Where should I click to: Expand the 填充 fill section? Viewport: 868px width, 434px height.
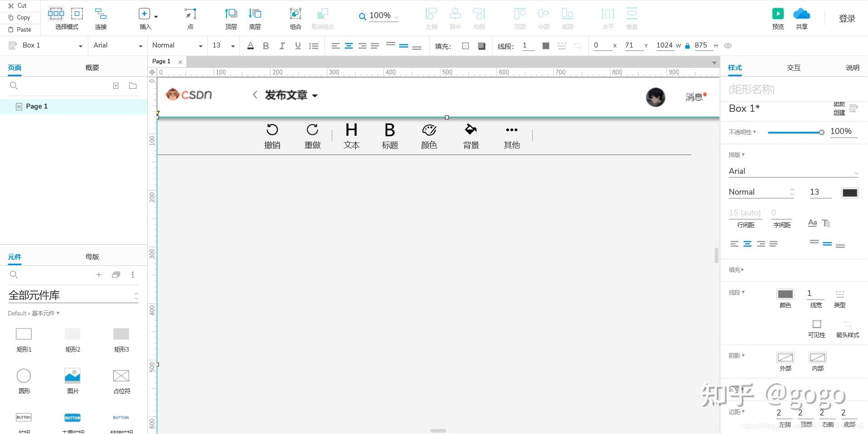[736, 270]
